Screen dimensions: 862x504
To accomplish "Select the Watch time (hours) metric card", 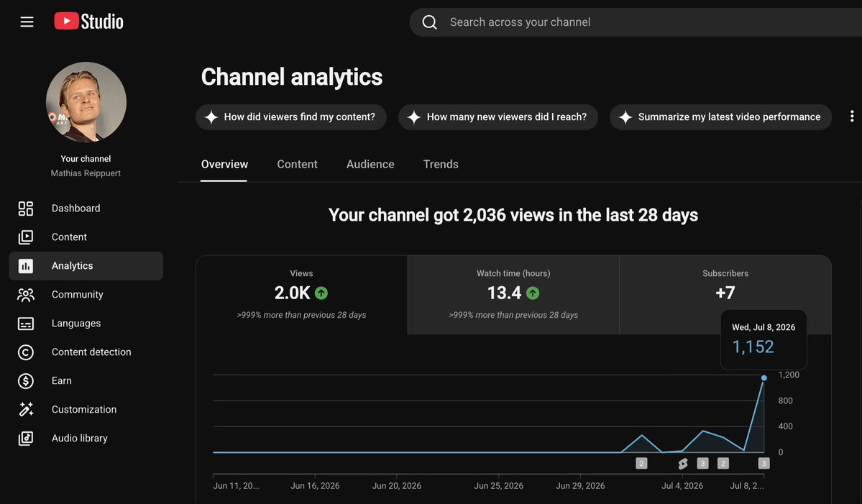I will pos(513,295).
